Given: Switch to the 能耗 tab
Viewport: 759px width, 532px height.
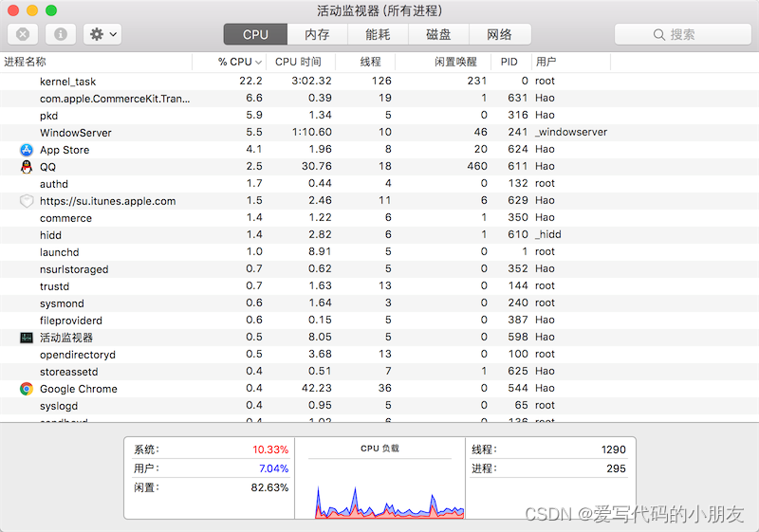Looking at the screenshot, I should (378, 34).
